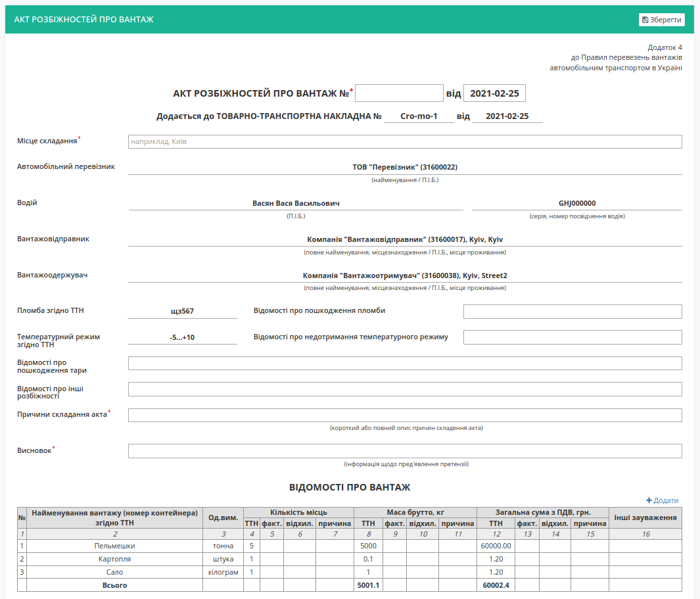Click the other discrepancies input field

(x=405, y=389)
